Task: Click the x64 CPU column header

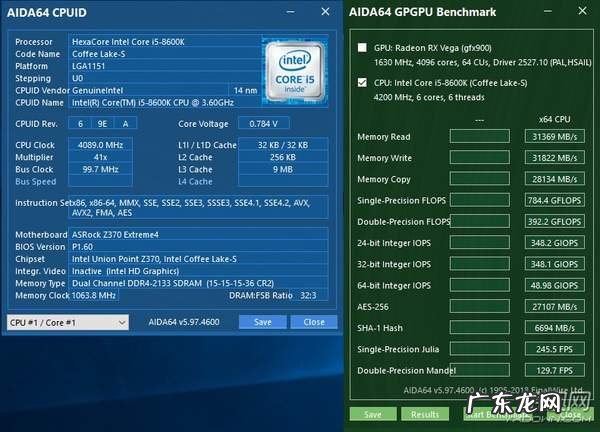Action: 554,119
